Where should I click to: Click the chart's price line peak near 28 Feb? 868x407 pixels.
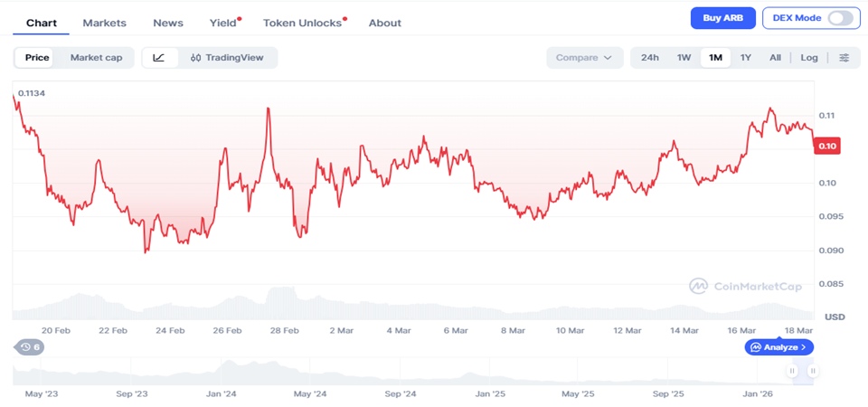pos(269,109)
